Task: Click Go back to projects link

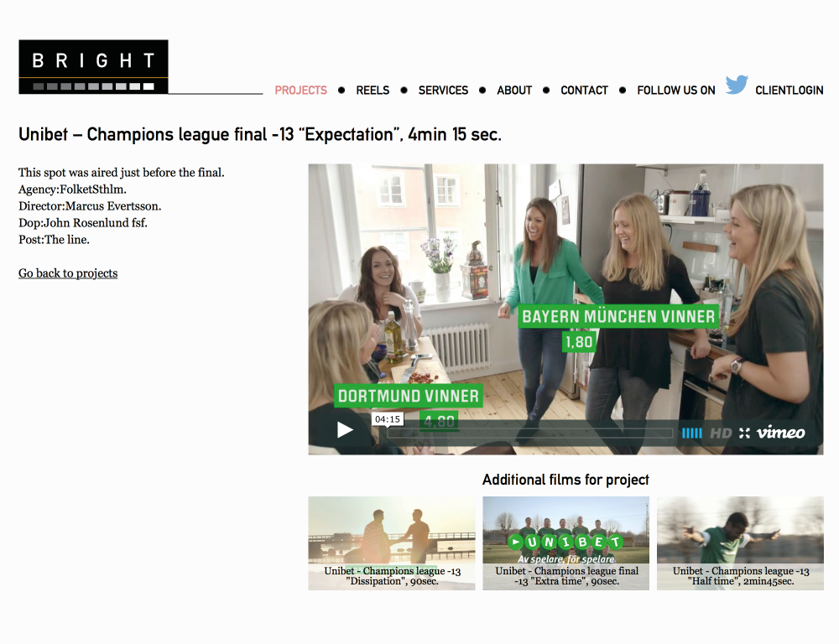Action: click(x=68, y=273)
